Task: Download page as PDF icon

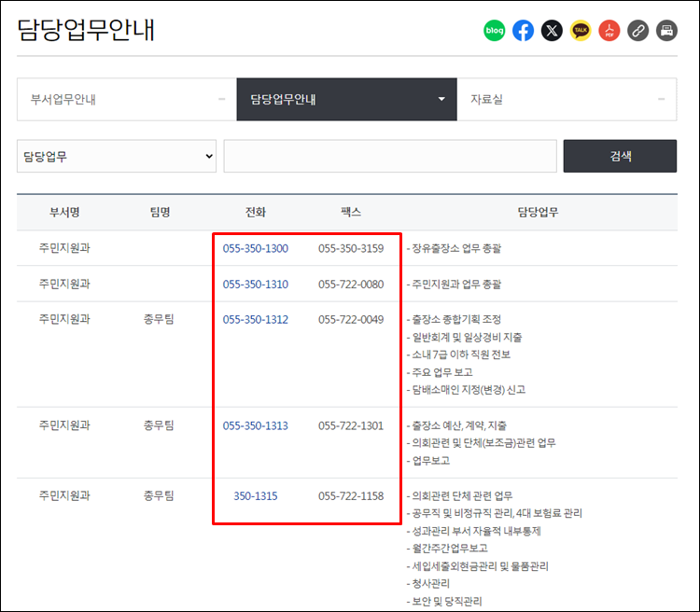Action: tap(609, 31)
